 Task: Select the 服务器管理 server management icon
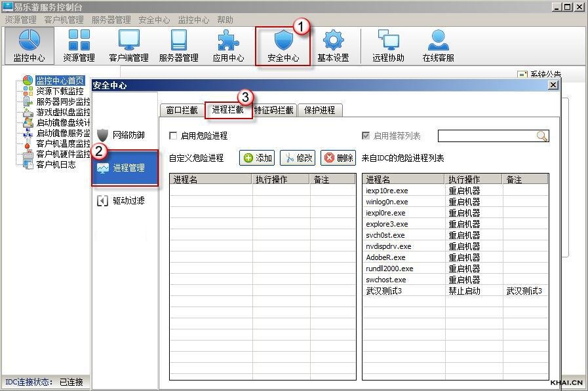coord(178,46)
